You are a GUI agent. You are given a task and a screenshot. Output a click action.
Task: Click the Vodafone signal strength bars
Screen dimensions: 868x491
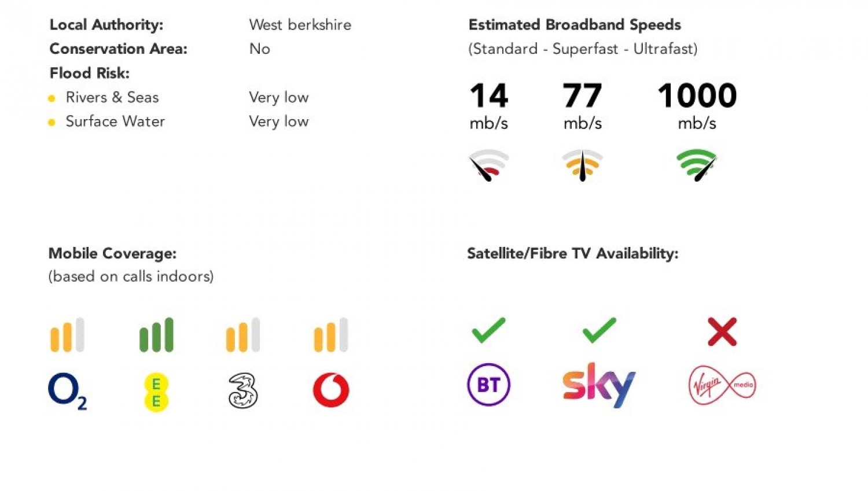pyautogui.click(x=331, y=334)
